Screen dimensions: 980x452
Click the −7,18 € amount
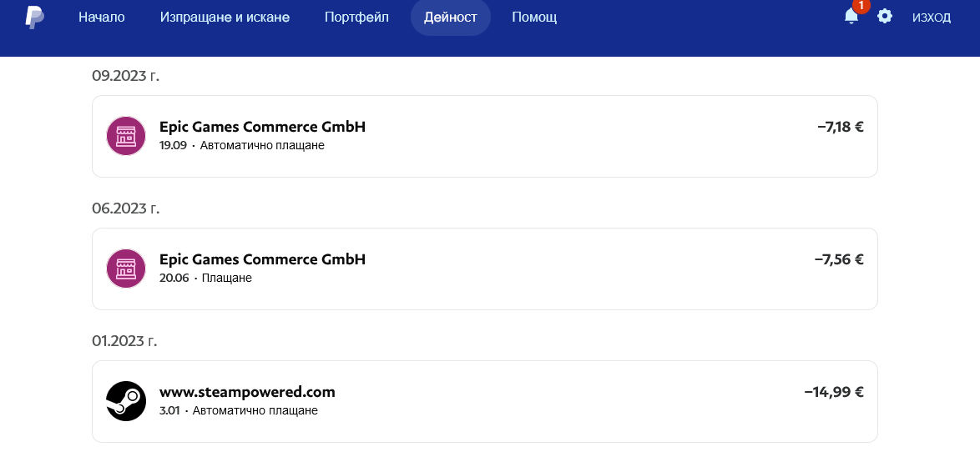[841, 127]
